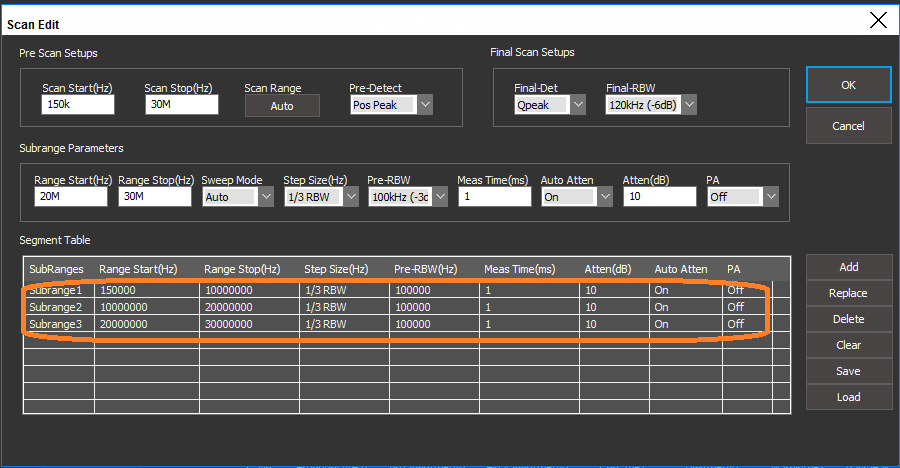This screenshot has height=468, width=900.
Task: Close the Scan Edit dialog
Action: (x=877, y=20)
